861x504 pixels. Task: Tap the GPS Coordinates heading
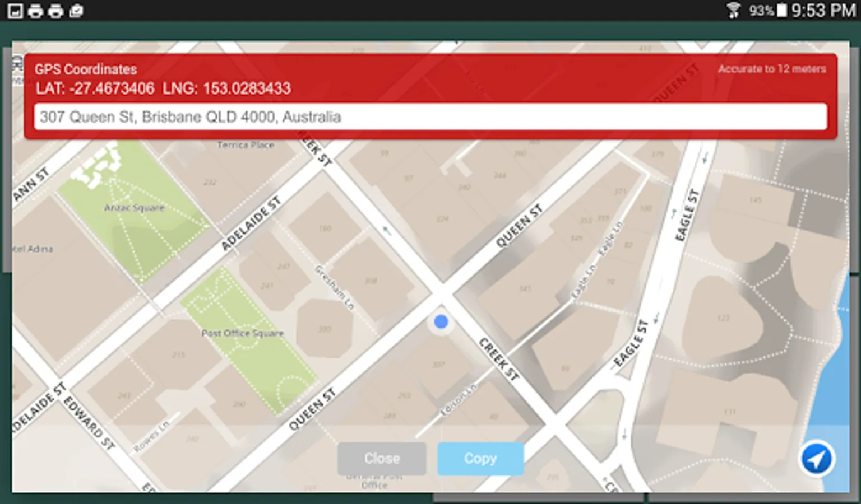[86, 69]
